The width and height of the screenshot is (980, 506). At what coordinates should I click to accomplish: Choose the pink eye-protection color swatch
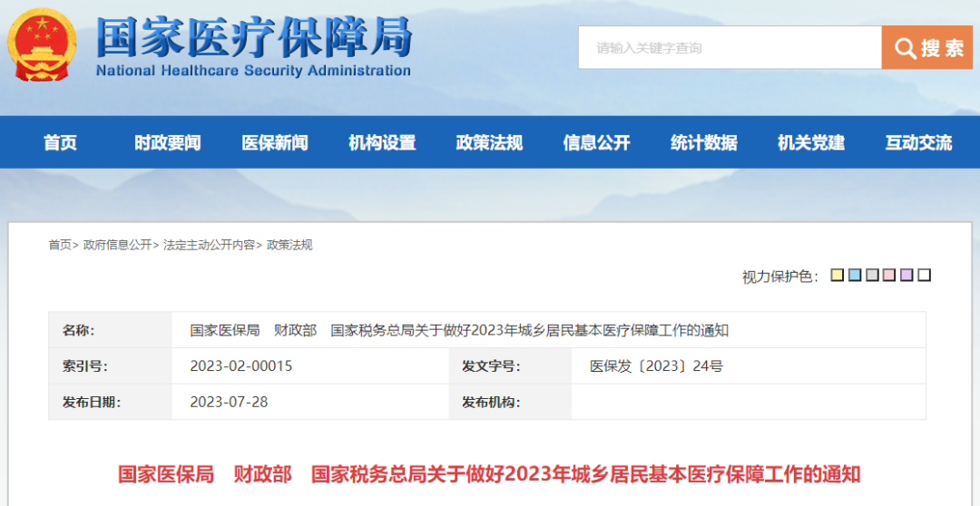click(889, 275)
